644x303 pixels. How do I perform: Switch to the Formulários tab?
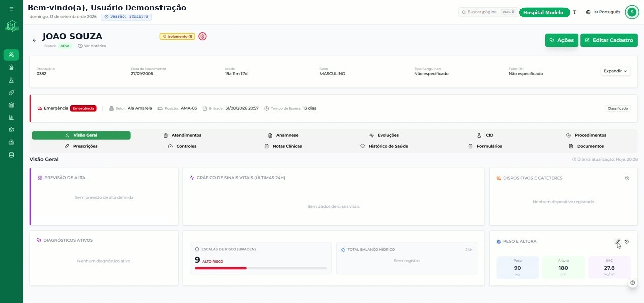tap(486, 146)
